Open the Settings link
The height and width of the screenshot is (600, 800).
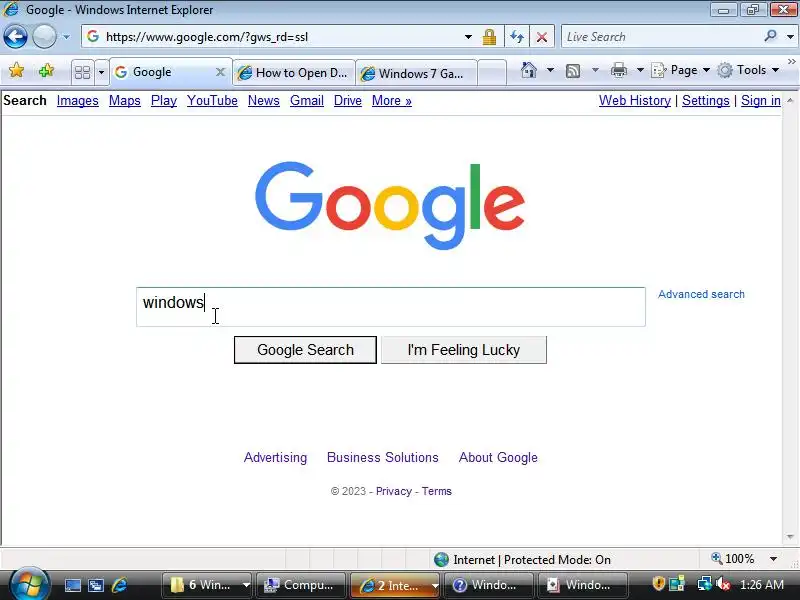[706, 101]
